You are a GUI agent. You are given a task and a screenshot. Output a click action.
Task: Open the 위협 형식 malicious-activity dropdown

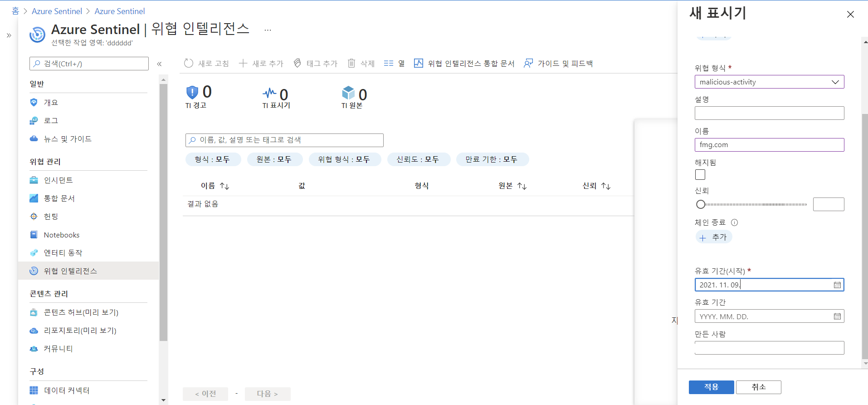click(770, 82)
